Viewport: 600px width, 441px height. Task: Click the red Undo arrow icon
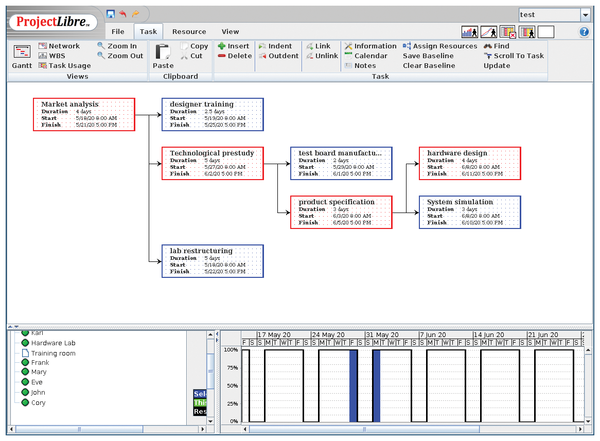coord(123,14)
